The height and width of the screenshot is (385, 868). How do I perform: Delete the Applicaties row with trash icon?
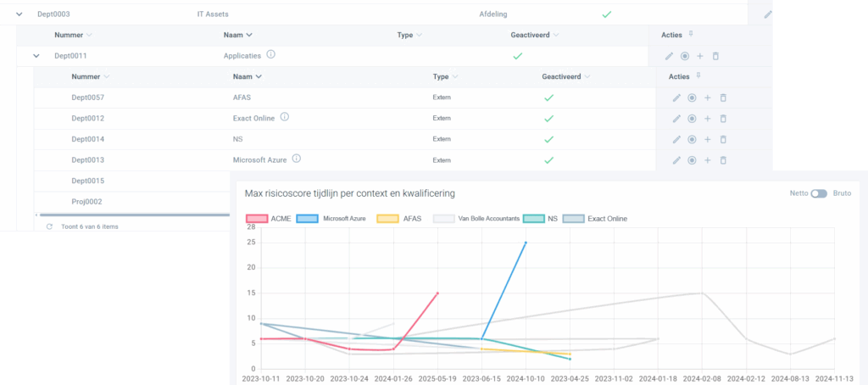pos(715,56)
